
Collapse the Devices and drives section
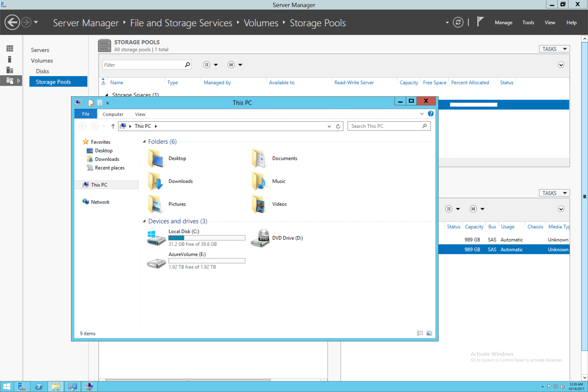(145, 221)
